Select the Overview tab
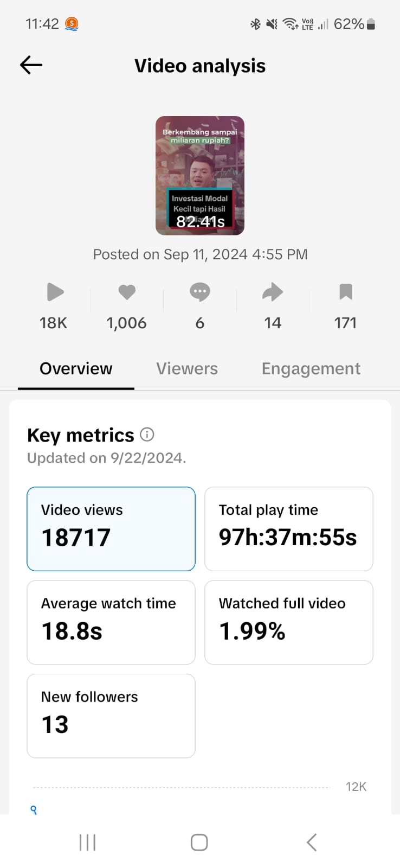The image size is (400, 868). (x=76, y=369)
